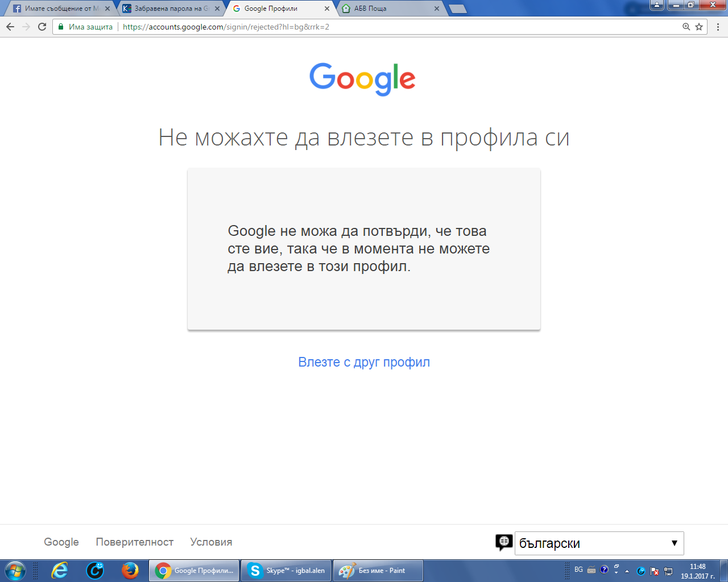The height and width of the screenshot is (582, 728).
Task: Click the browser back arrow
Action: point(10,27)
